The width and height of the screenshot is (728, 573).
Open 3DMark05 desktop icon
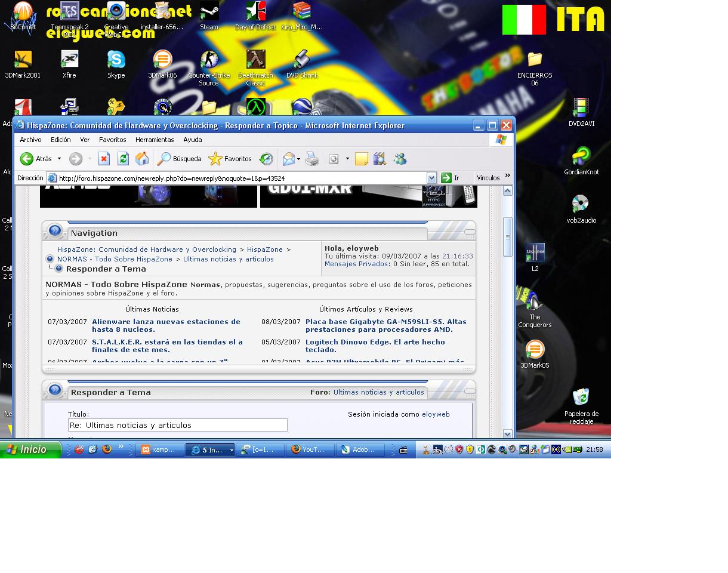tap(535, 355)
